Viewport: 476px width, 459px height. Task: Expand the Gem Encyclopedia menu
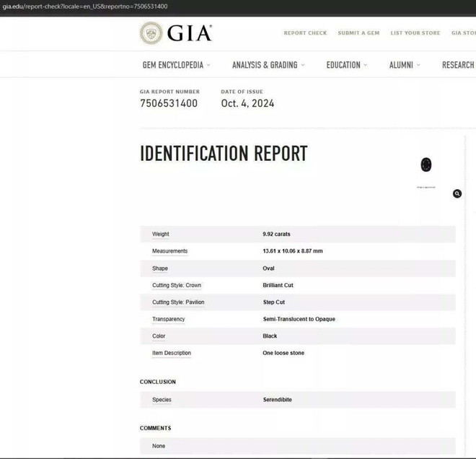tap(176, 65)
